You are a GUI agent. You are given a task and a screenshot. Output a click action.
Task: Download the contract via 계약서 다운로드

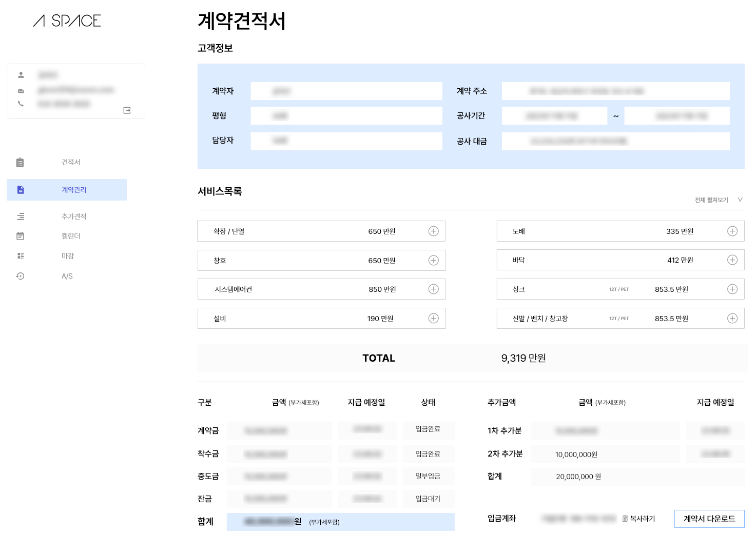pos(709,519)
